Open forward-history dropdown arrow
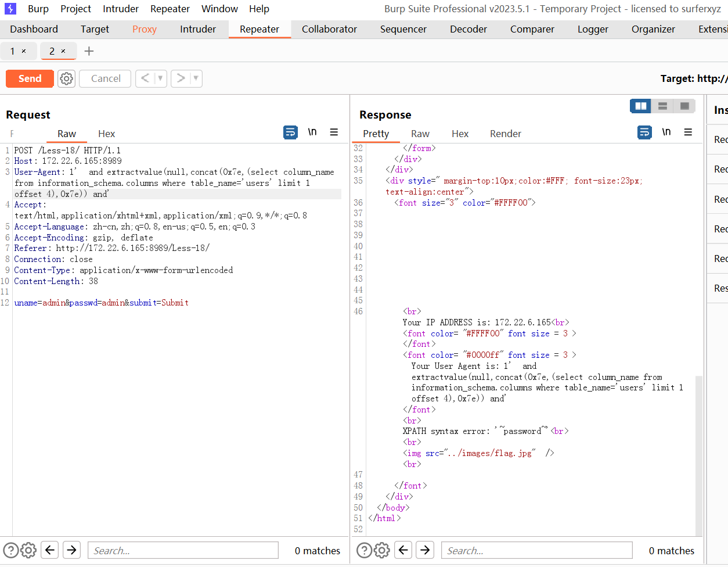Screen dimensions: 728x567 tap(196, 78)
